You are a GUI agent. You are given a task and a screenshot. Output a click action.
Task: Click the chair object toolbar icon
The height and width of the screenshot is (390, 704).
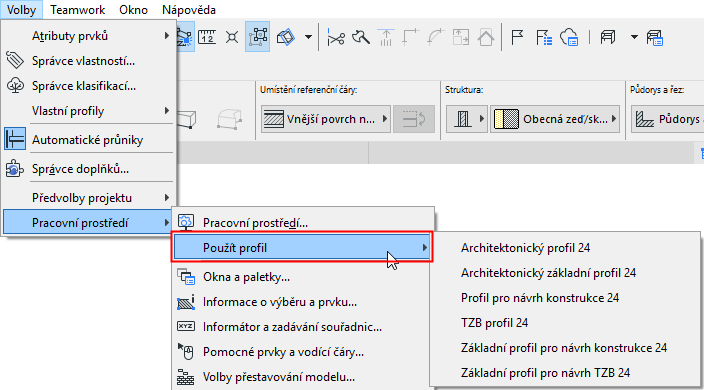click(x=608, y=37)
